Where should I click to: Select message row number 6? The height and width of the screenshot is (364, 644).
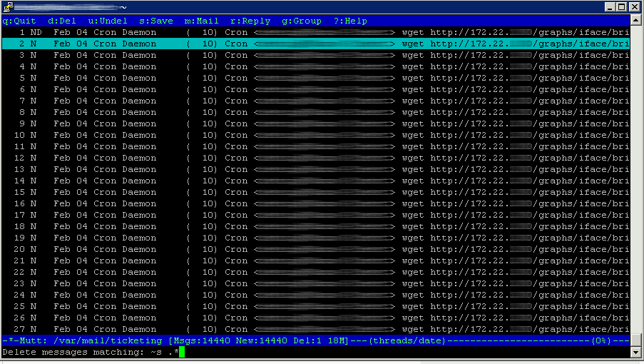(315, 89)
